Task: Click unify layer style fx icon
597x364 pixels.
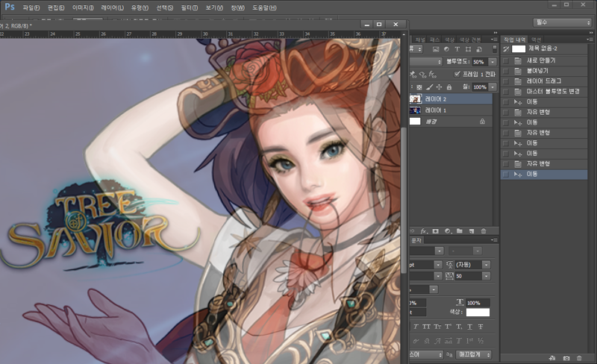Action: click(x=433, y=74)
